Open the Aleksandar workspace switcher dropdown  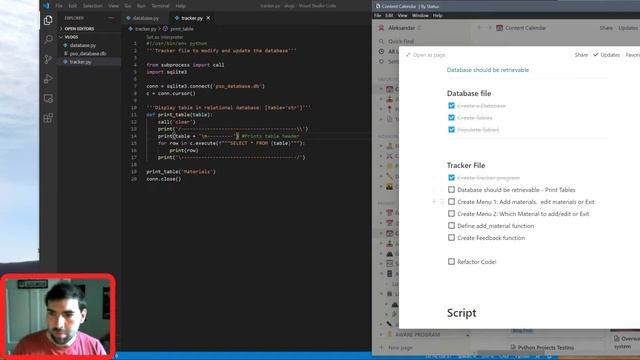[404, 28]
